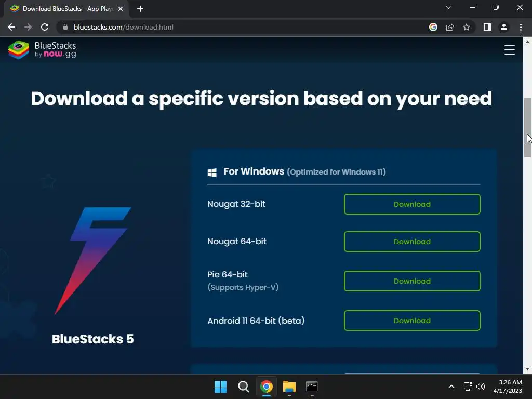
Task: Click the 'Android 11 64-bit (beta)' label
Action: pyautogui.click(x=256, y=321)
